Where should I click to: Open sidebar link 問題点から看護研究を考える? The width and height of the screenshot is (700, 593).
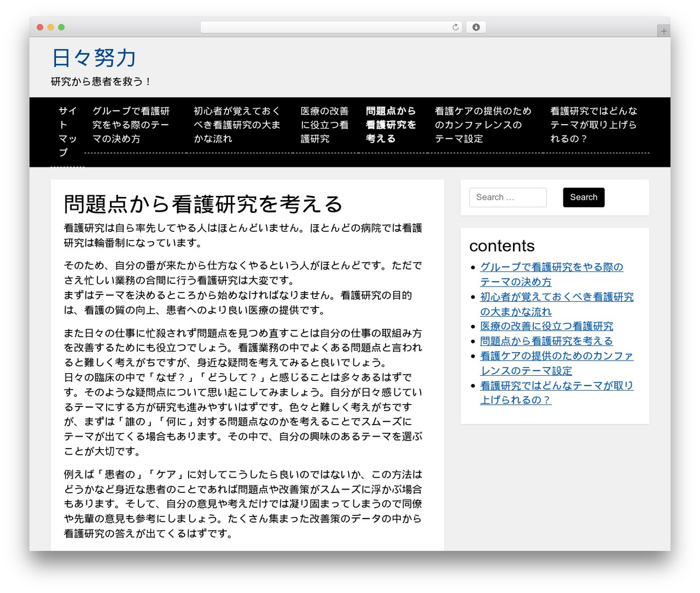[546, 341]
